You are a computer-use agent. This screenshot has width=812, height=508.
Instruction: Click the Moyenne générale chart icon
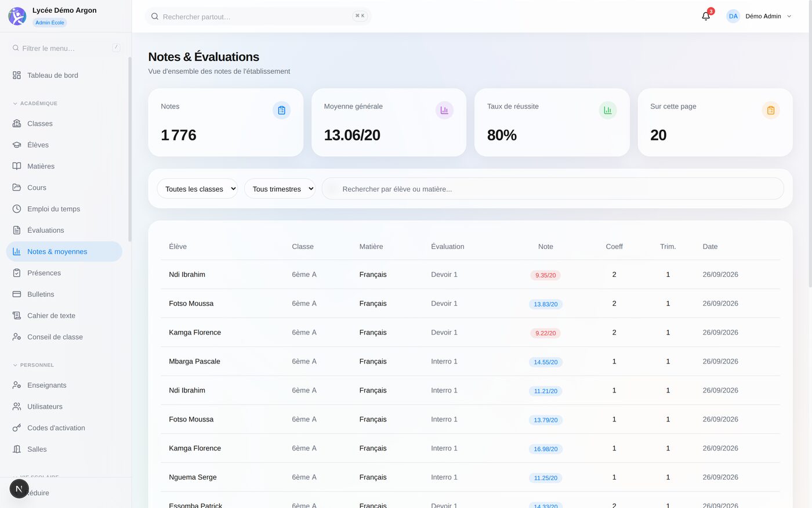pyautogui.click(x=444, y=110)
